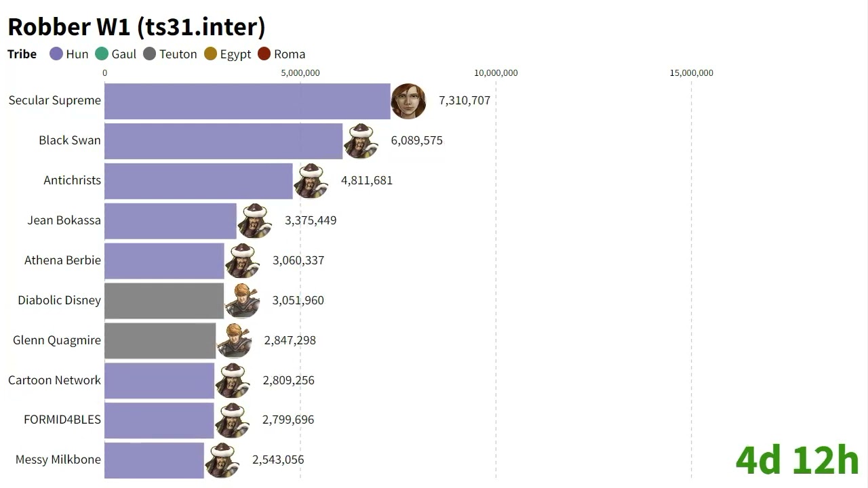Click Black Swan's Hun avatar icon
The height and width of the screenshot is (488, 868).
pyautogui.click(x=361, y=141)
